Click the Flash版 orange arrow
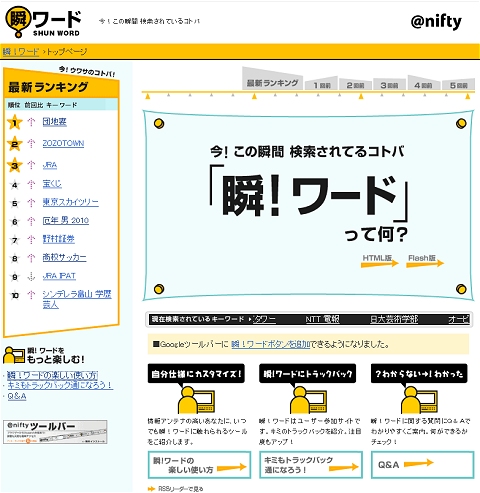Image resolution: width=480 pixels, height=493 pixels. click(425, 264)
